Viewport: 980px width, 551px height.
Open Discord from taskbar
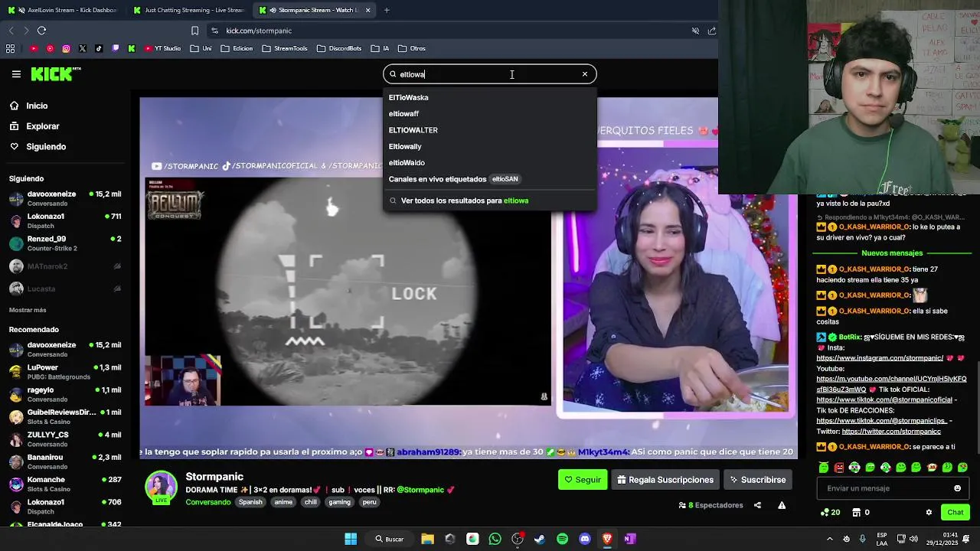pos(585,539)
